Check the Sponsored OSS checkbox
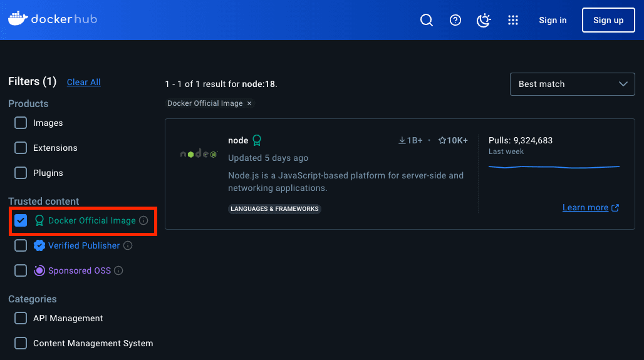Viewport: 644px width, 360px height. click(x=21, y=270)
